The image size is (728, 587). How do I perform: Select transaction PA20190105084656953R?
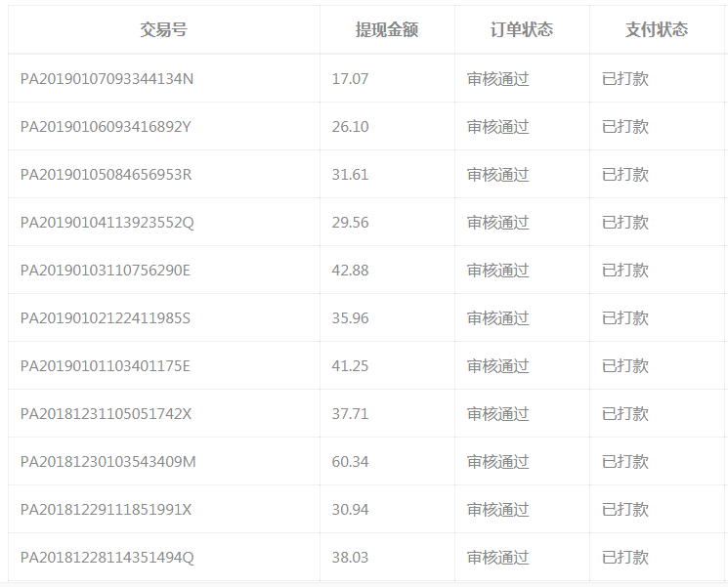tap(106, 175)
